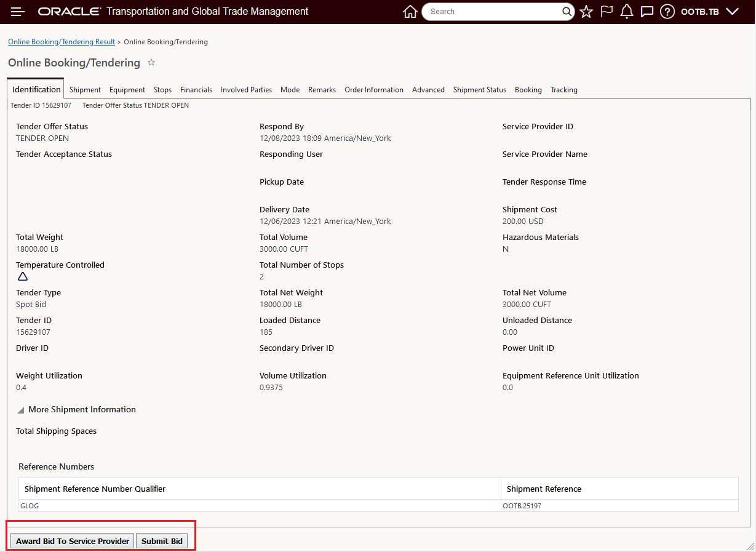Open the watchlist flag icon
Image resolution: width=756 pixels, height=552 pixels.
607,12
